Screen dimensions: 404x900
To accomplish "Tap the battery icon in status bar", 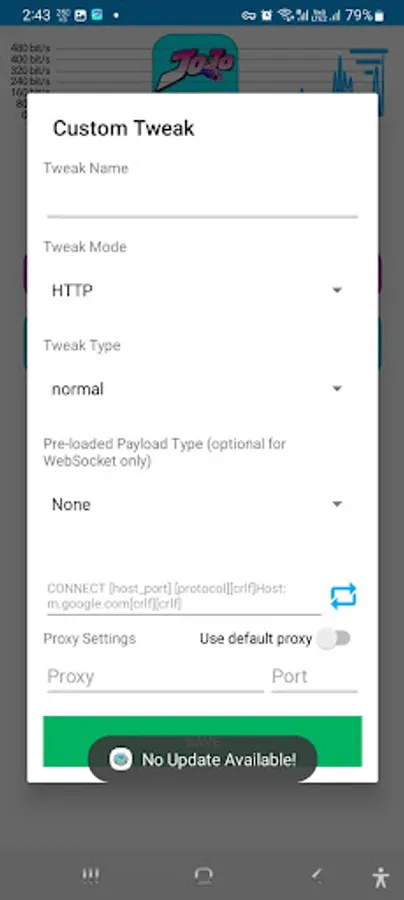I will (x=379, y=15).
